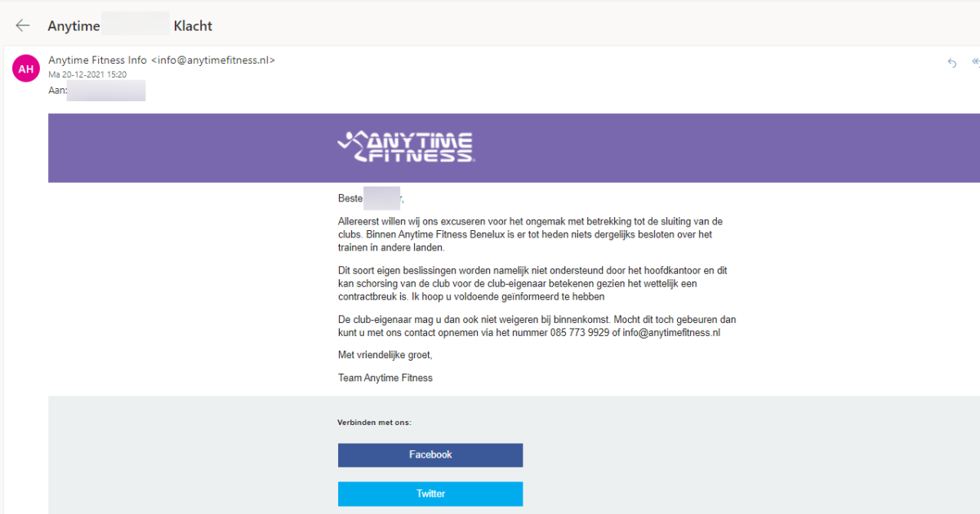Screen dimensions: 980x514
Task: Click the Anytime Fitness logo in banner
Action: point(406,147)
